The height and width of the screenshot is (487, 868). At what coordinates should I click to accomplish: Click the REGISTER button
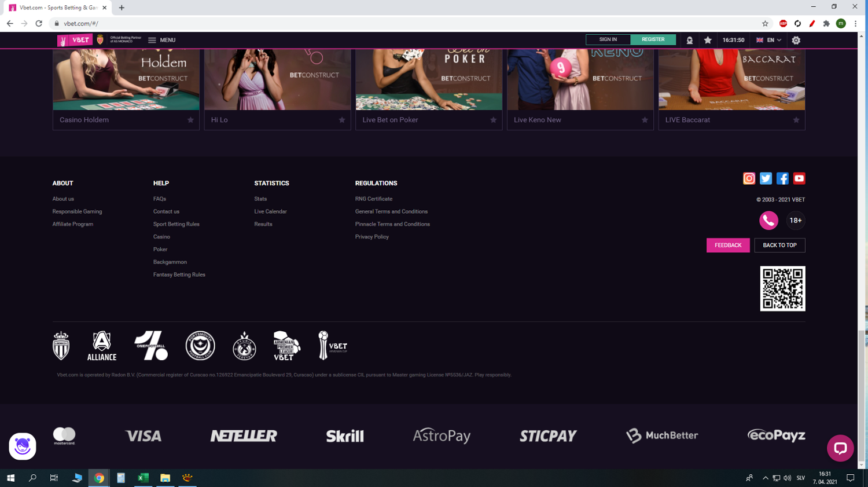(653, 39)
